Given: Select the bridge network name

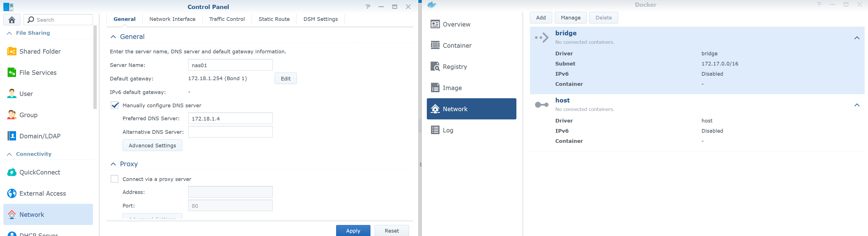Looking at the screenshot, I should pyautogui.click(x=566, y=33).
